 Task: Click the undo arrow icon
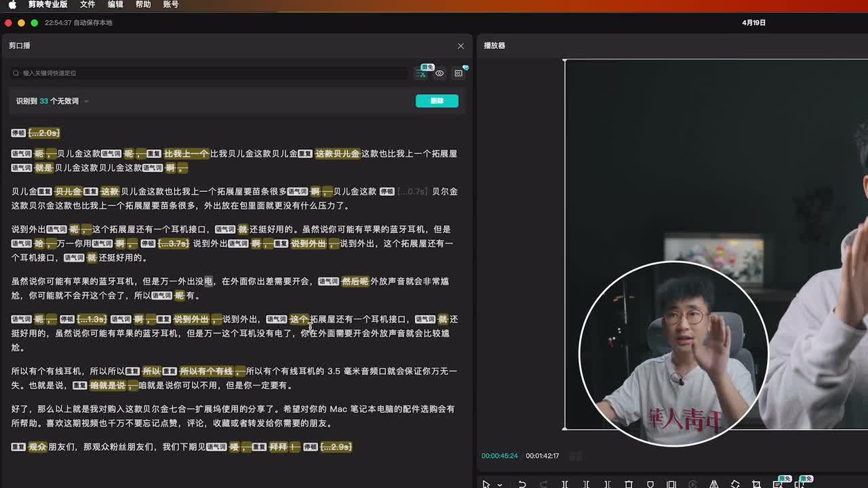click(521, 484)
